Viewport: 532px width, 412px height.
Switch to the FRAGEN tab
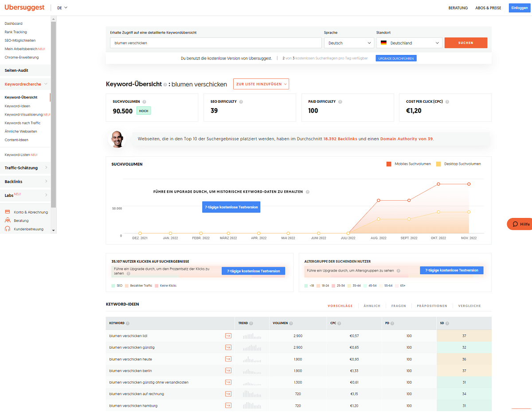click(399, 306)
